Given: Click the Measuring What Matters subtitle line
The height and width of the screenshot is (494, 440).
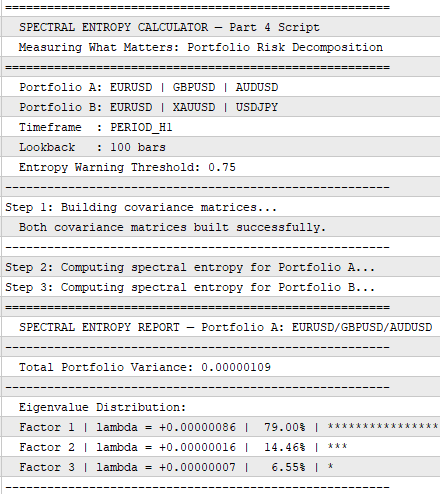Looking at the screenshot, I should (221, 47).
